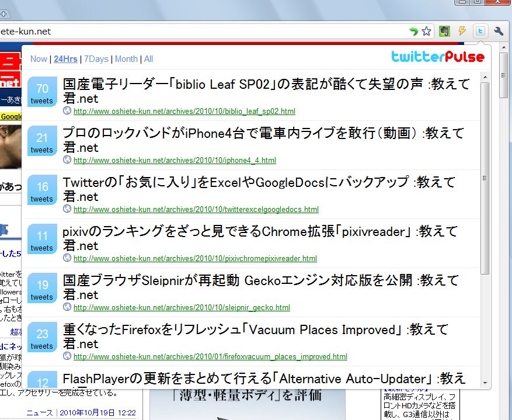Screen dimensions: 512x420
Task: Show the All time filter
Action: coord(148,59)
